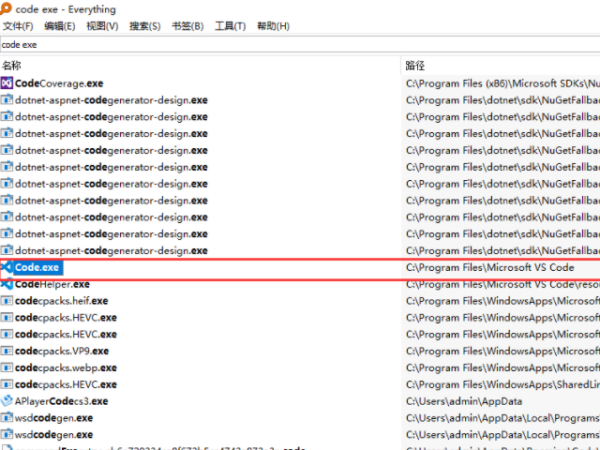Click the path cell of CodeHelper.exe
600x450 pixels.
[x=503, y=284]
